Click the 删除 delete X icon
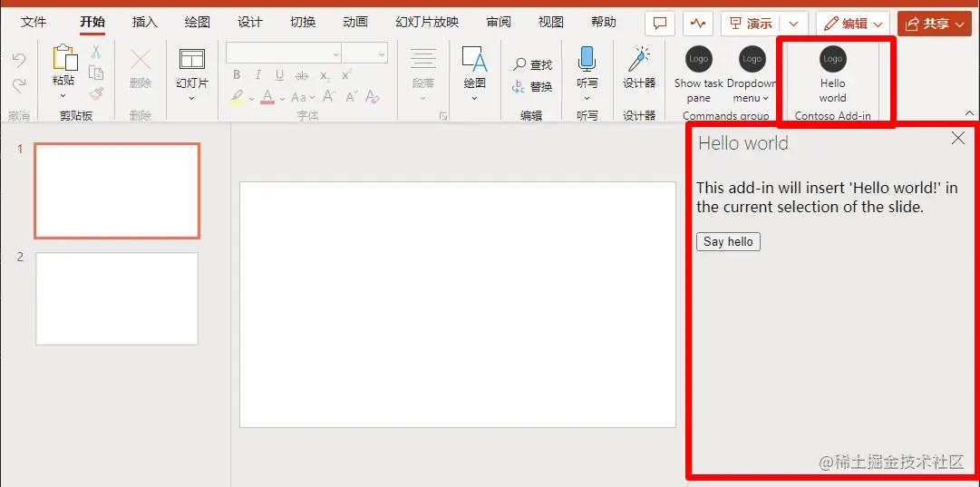Image resolution: width=980 pixels, height=487 pixels. [141, 60]
